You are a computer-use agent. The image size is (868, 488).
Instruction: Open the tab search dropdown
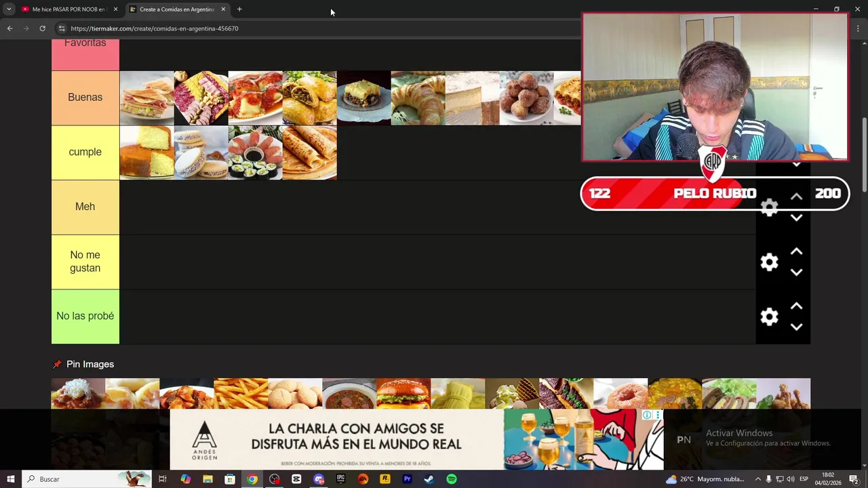pyautogui.click(x=9, y=9)
